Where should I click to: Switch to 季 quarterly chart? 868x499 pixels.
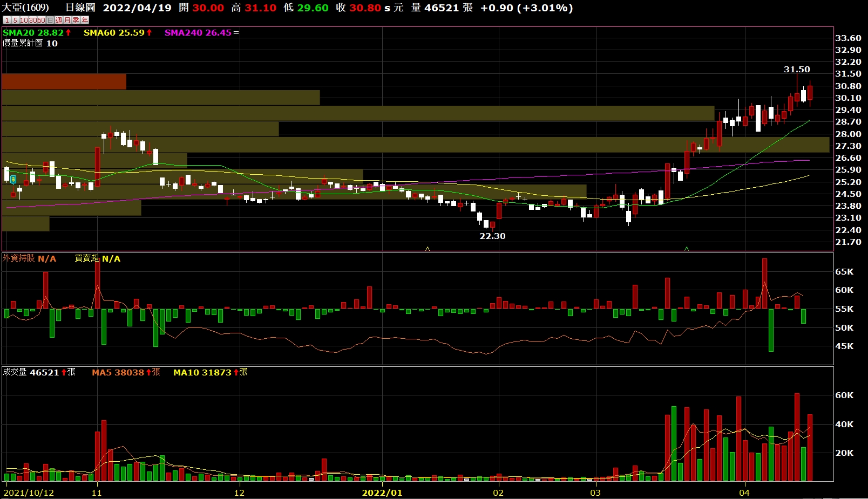click(76, 20)
